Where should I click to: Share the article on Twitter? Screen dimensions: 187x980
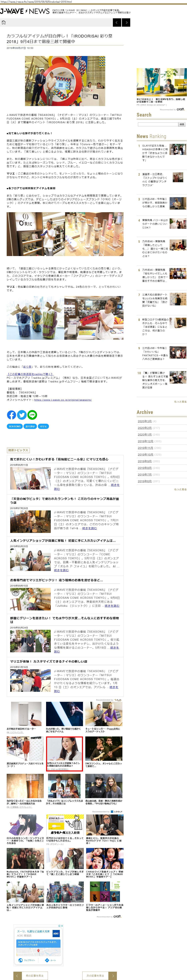22,415
